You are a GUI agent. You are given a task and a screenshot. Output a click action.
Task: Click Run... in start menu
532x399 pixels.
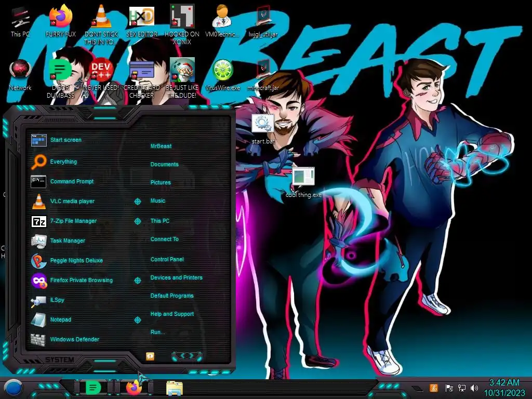point(157,332)
